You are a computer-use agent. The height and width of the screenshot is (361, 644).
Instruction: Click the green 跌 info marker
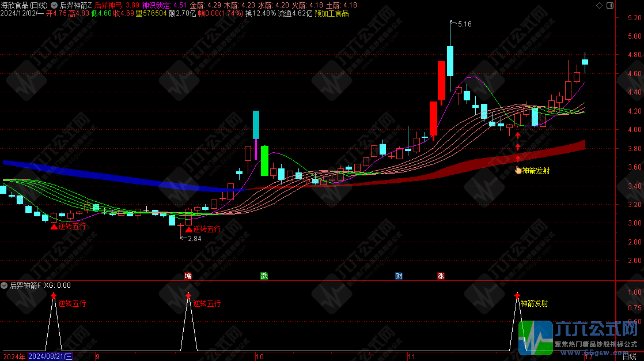[264, 276]
